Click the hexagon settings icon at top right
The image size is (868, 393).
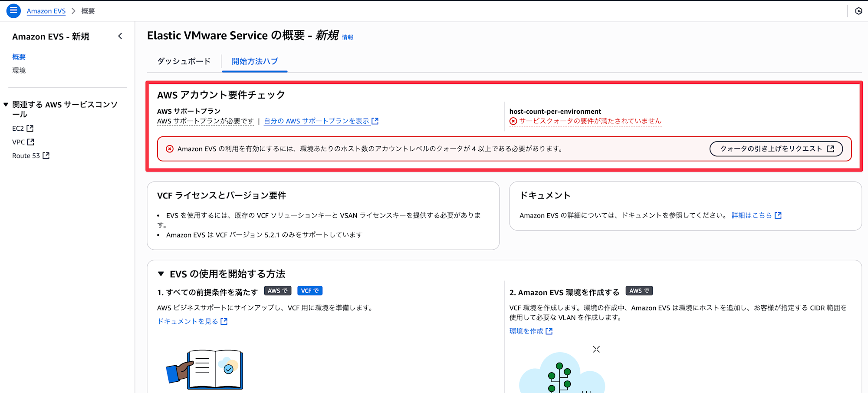858,11
